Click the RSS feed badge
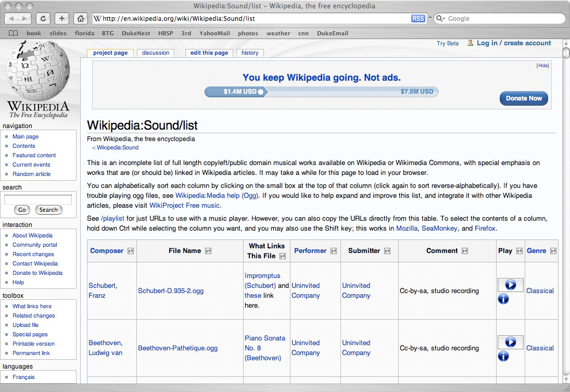Image resolution: width=570 pixels, height=392 pixels. (x=418, y=19)
